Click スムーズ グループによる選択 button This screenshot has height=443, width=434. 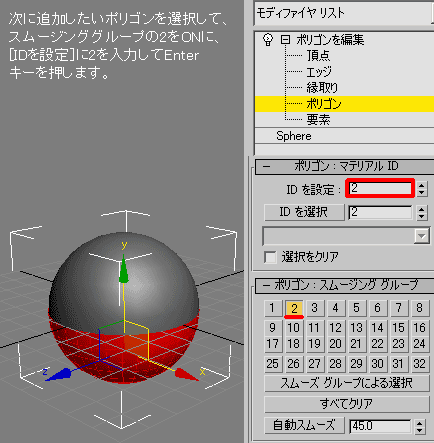point(347,383)
